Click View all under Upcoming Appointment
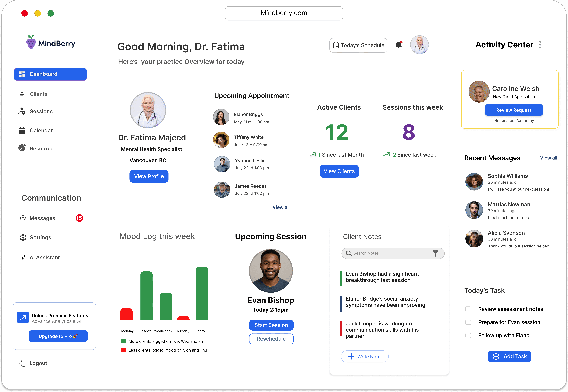Screen dimensions: 568x392 (281, 207)
